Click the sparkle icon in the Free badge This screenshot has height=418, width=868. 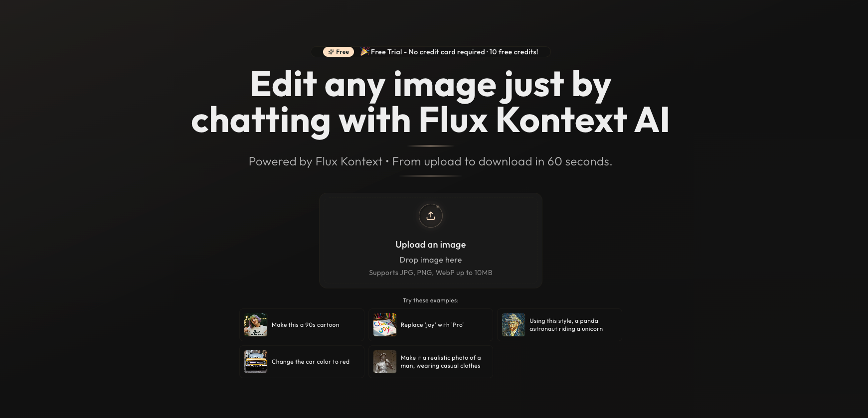331,52
